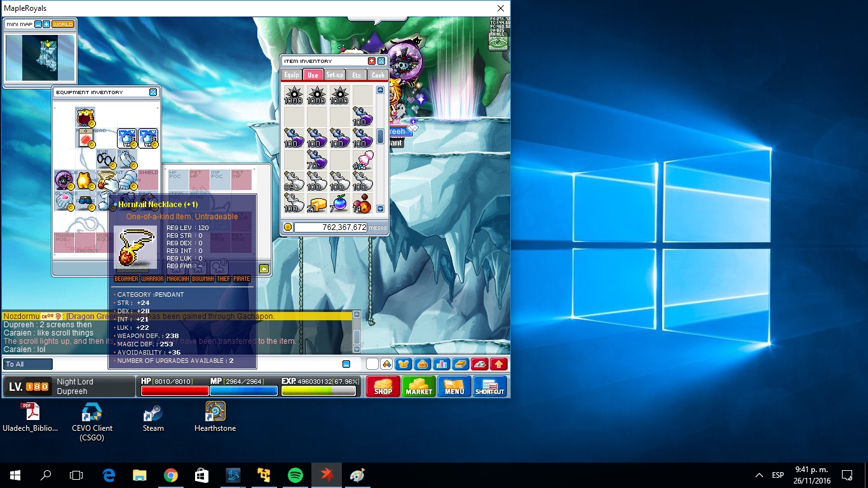Click the equipped hat in Equipment Inventory
868x488 pixels.
pyautogui.click(x=85, y=118)
